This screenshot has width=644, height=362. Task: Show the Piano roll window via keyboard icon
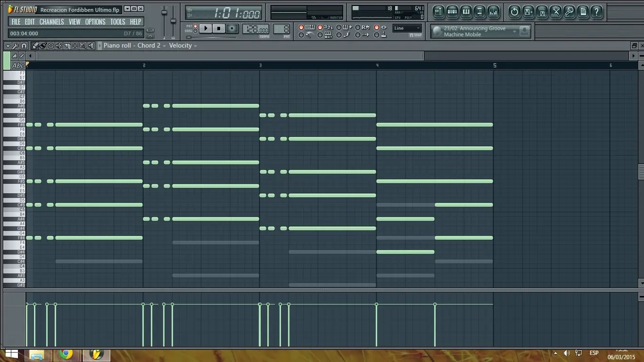[466, 12]
